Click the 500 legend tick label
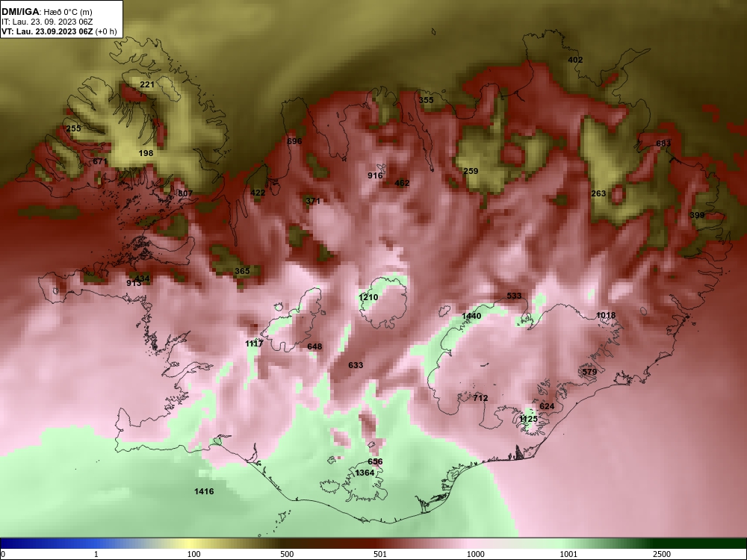This screenshot has height=560, width=747. (288, 554)
